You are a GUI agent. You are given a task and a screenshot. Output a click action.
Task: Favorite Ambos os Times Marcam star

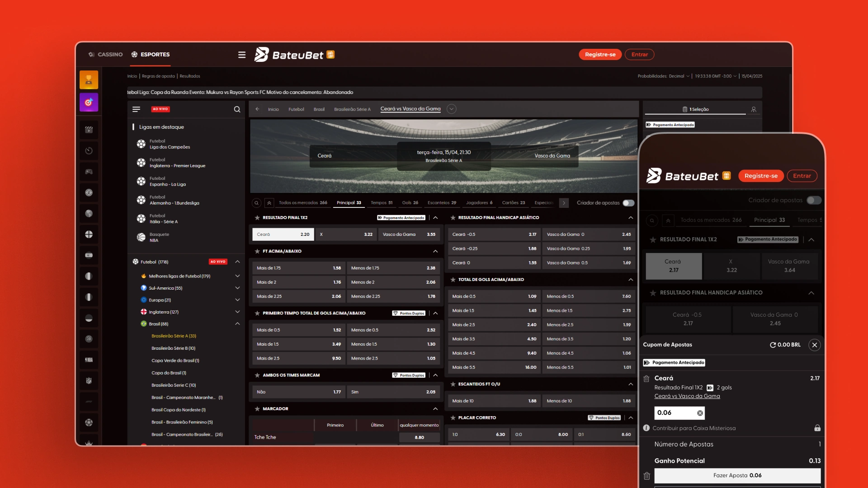click(257, 375)
